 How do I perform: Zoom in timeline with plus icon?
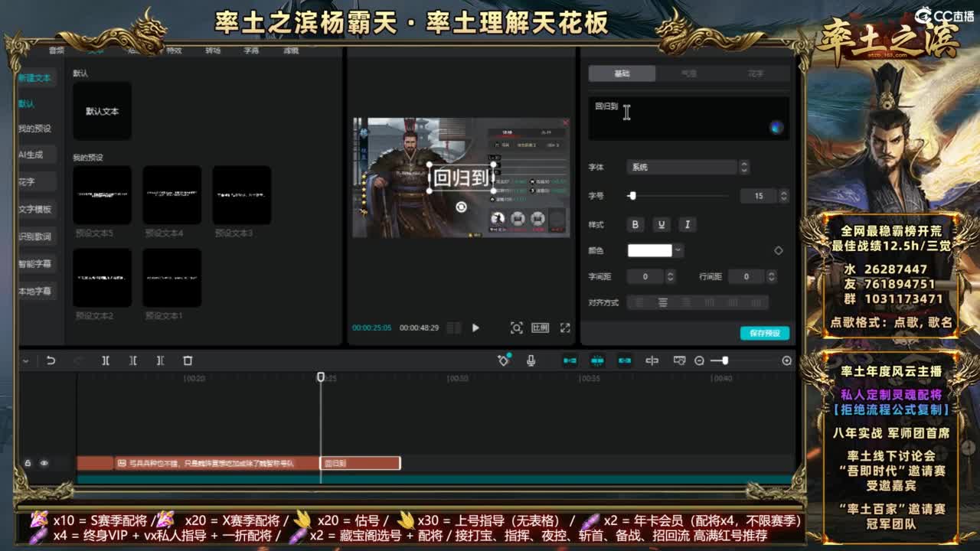(786, 360)
